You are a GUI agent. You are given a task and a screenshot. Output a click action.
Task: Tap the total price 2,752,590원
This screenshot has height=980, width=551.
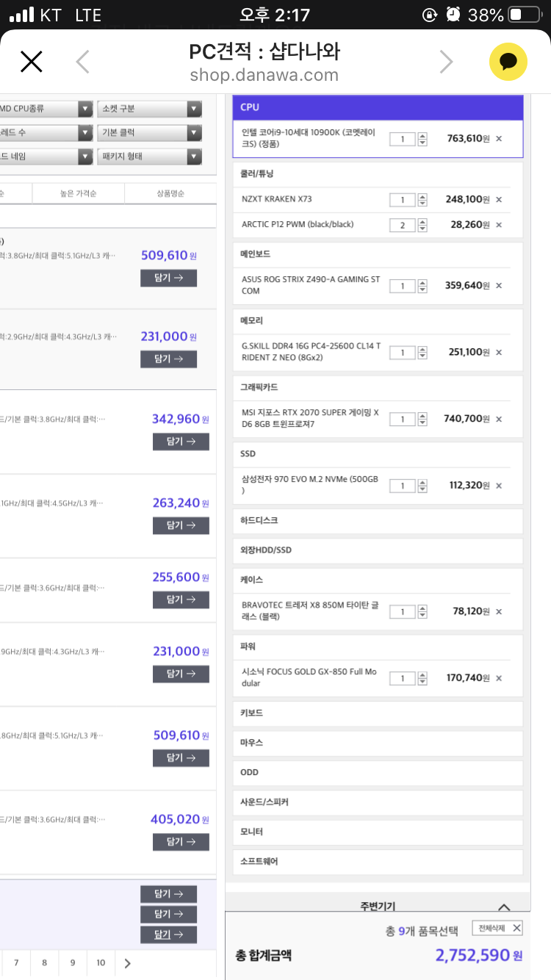tap(478, 955)
